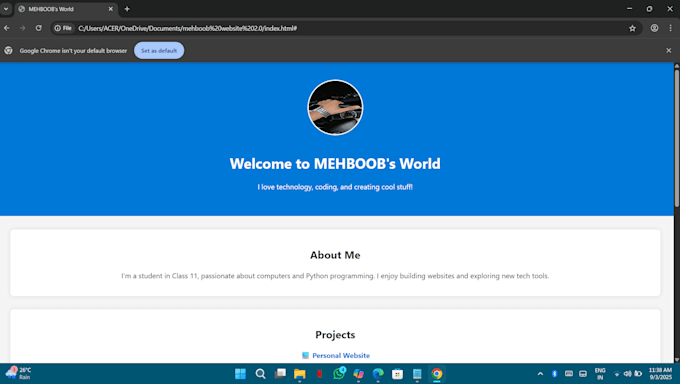This screenshot has width=680, height=384.
Task: Open the Netflix taskbar app
Action: [319, 374]
